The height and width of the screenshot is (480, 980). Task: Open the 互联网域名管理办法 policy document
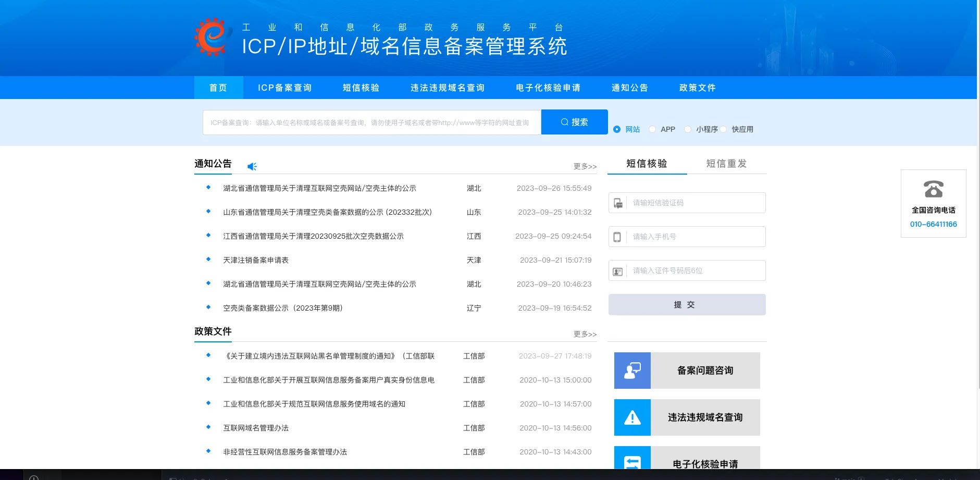(x=256, y=427)
